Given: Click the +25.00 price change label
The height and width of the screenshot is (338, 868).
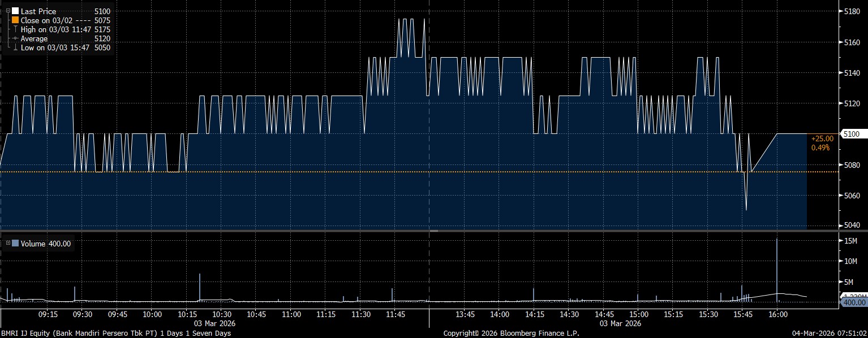Looking at the screenshot, I should pos(822,138).
